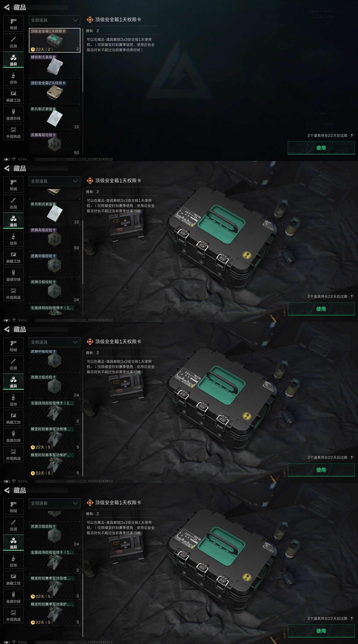
Task: Select the 道具 tab in the bottom screen
Action: point(13,542)
